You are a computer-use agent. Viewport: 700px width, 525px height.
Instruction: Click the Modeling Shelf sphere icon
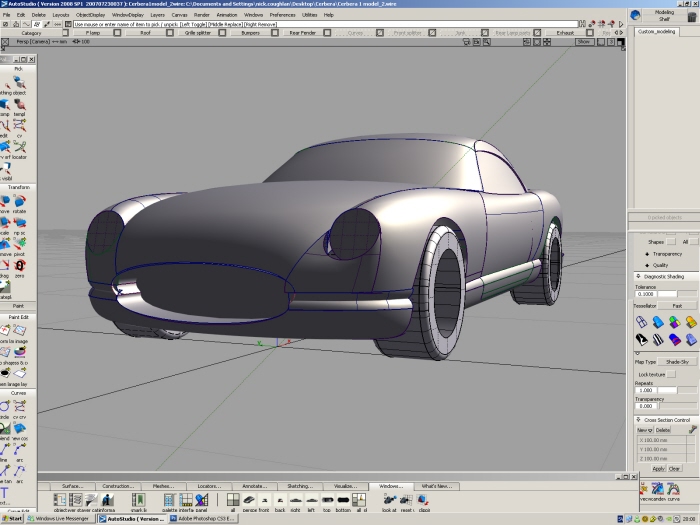pos(636,16)
